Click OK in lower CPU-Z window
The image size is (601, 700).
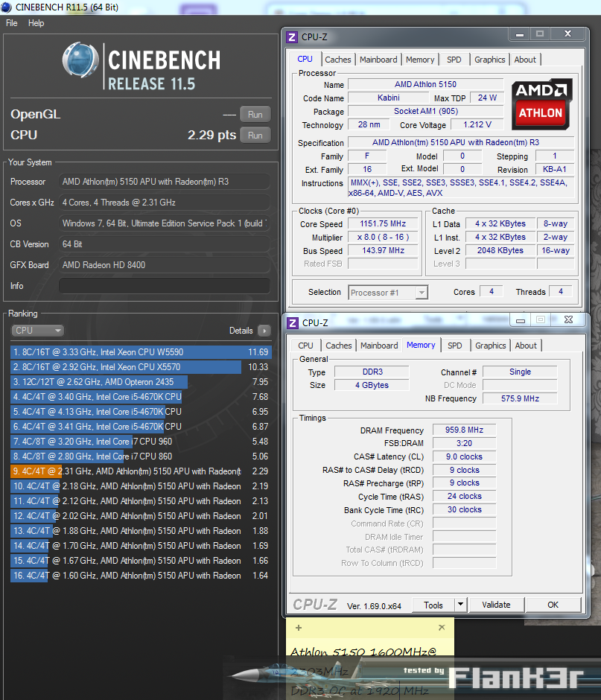tap(553, 605)
